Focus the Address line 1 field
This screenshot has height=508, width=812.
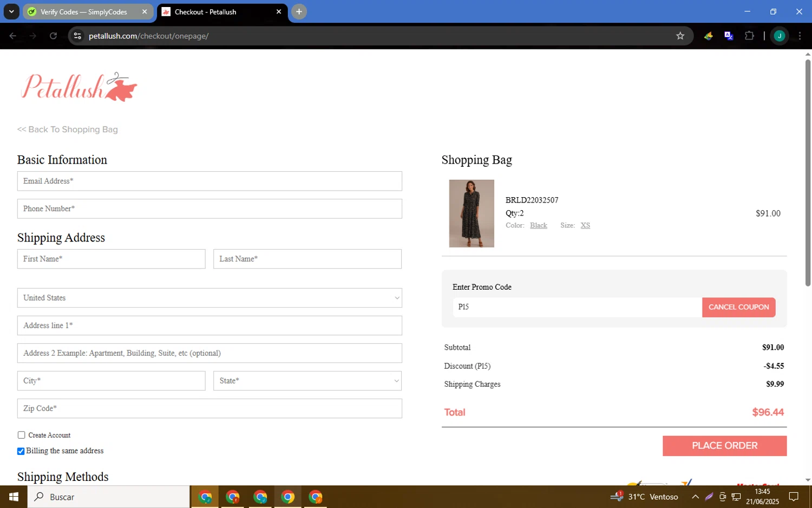(x=209, y=325)
